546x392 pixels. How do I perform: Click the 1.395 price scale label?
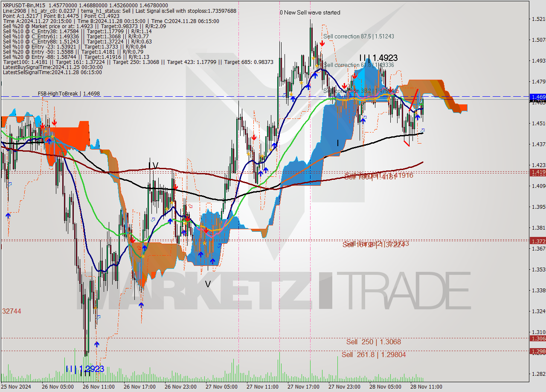(x=539, y=207)
